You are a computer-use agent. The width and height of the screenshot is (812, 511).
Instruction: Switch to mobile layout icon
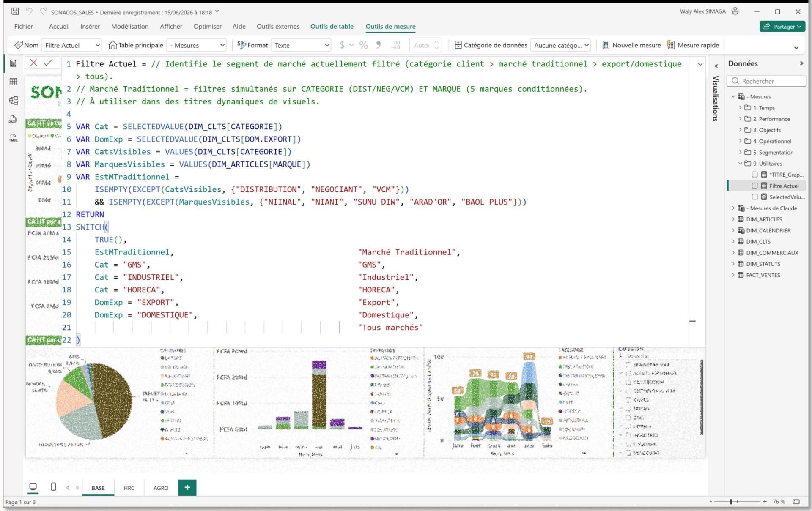tap(53, 487)
